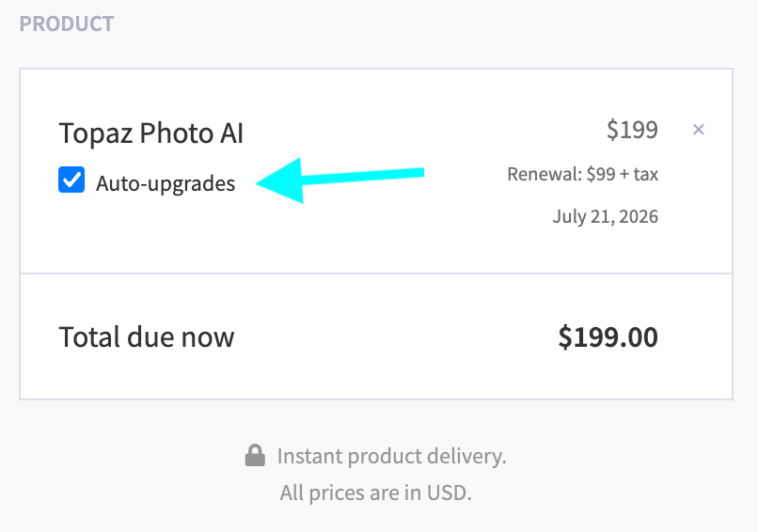Uncheck the Auto-upgrades checkbox

(71, 180)
